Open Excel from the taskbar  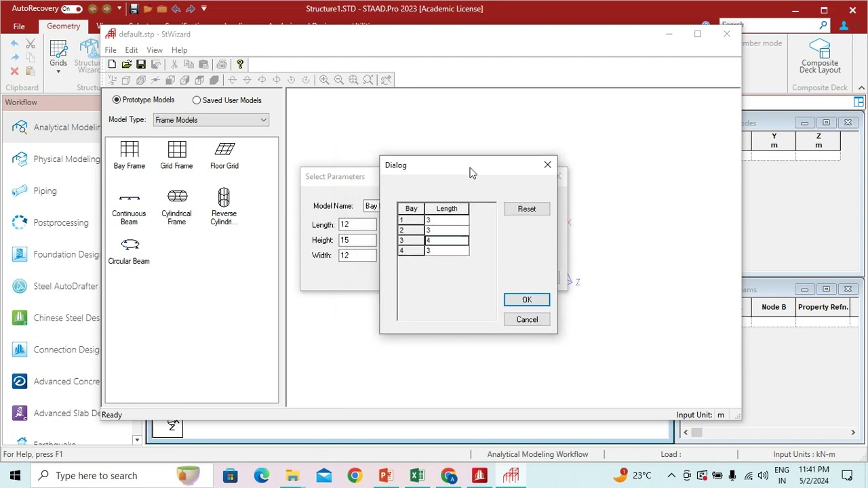(x=417, y=476)
